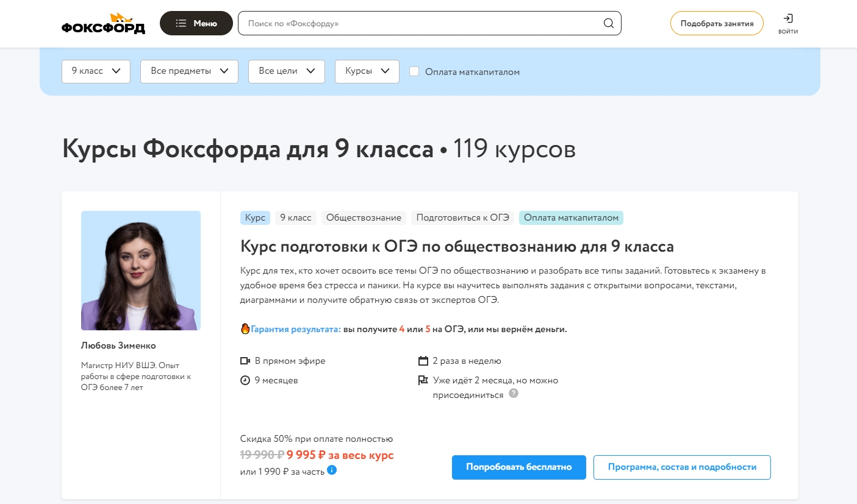This screenshot has width=857, height=504.
Task: Click the Оплата маткапиталом tag
Action: 572,218
